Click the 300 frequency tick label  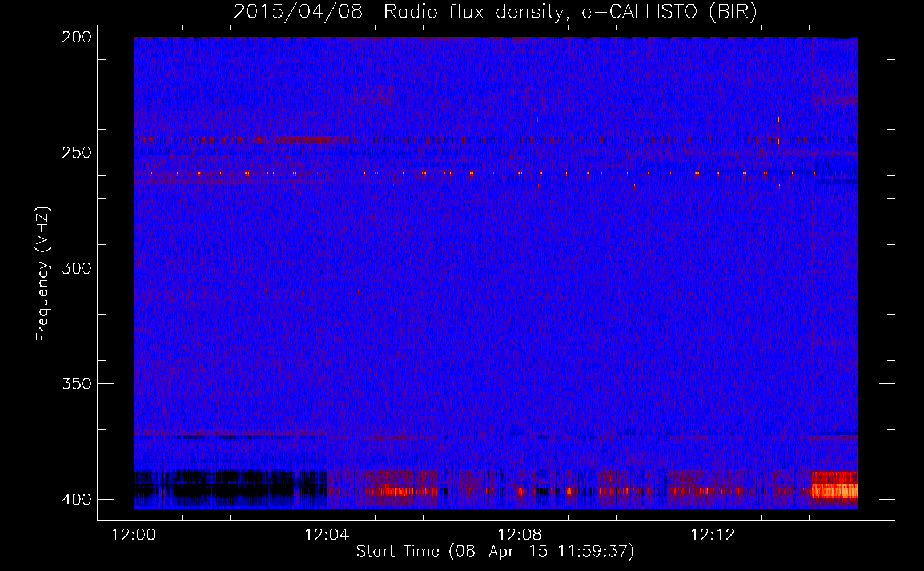coord(77,268)
